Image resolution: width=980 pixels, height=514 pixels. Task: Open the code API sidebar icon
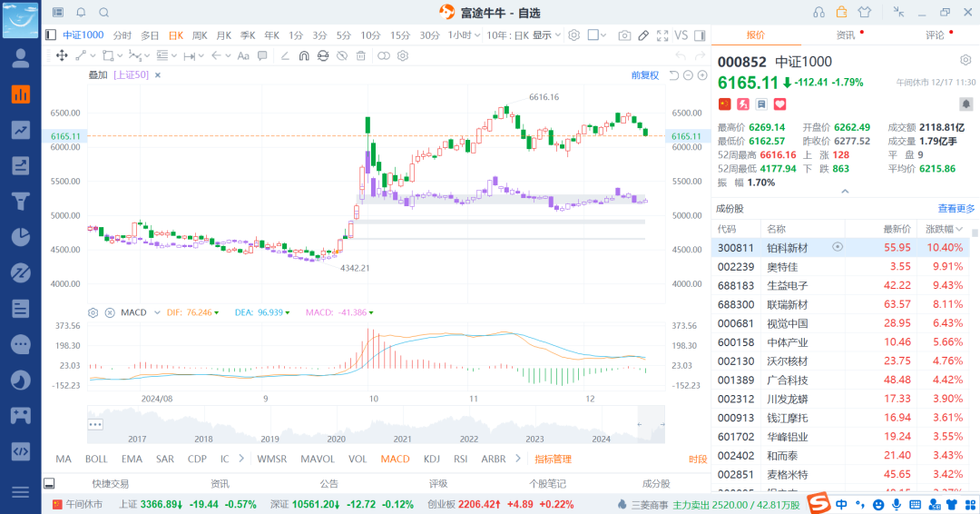pos(21,451)
